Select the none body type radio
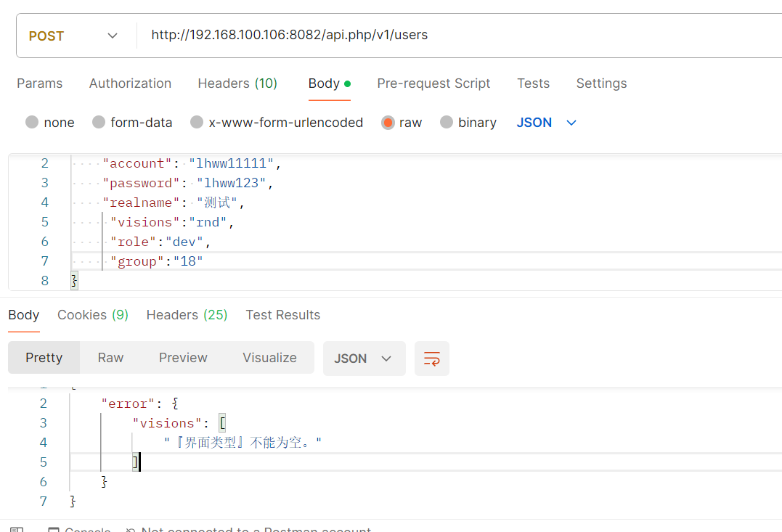The width and height of the screenshot is (782, 532). click(x=32, y=123)
